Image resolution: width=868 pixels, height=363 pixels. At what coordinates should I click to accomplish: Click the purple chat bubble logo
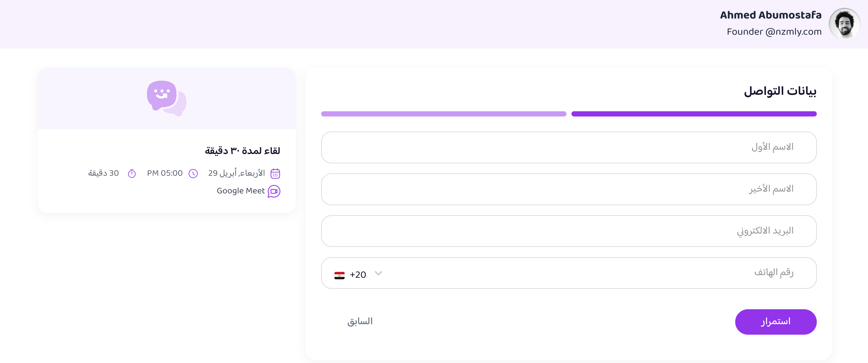[x=166, y=98]
